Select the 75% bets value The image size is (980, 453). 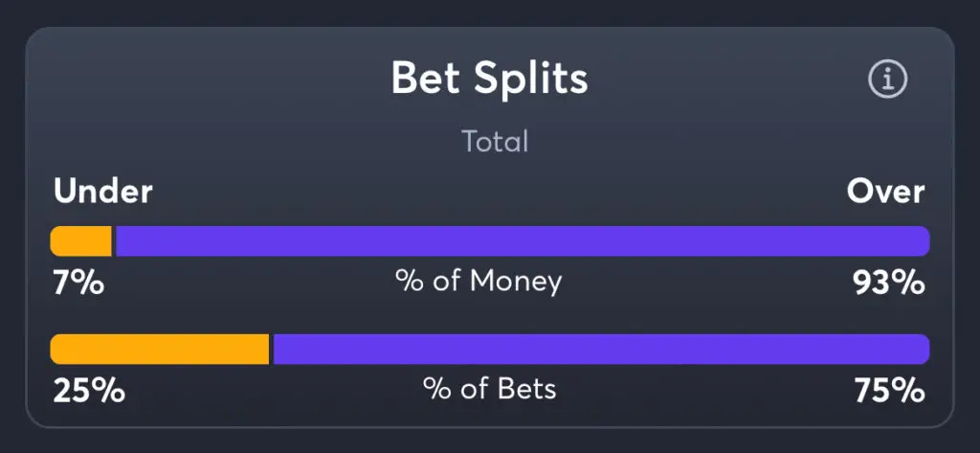tap(889, 391)
